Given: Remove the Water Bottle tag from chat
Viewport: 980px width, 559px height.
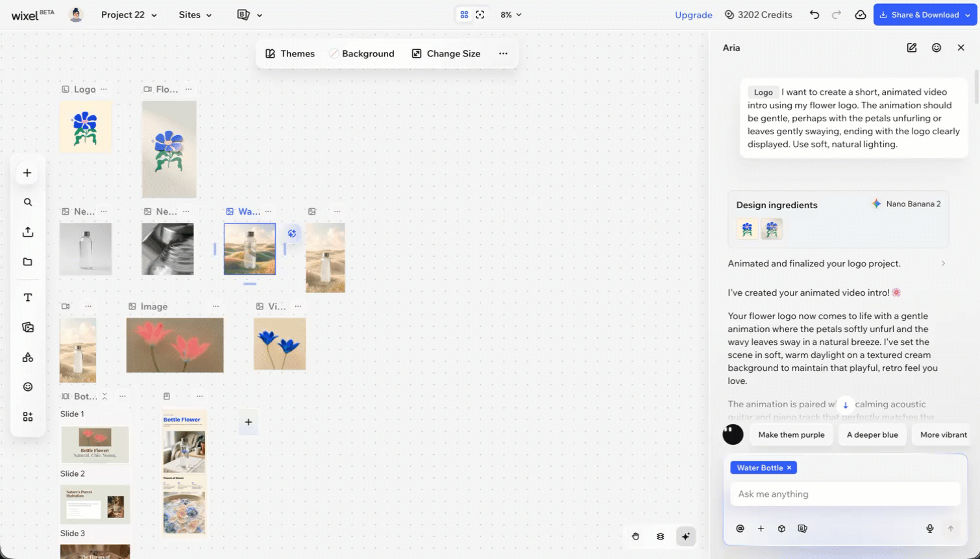Looking at the screenshot, I should coord(789,468).
